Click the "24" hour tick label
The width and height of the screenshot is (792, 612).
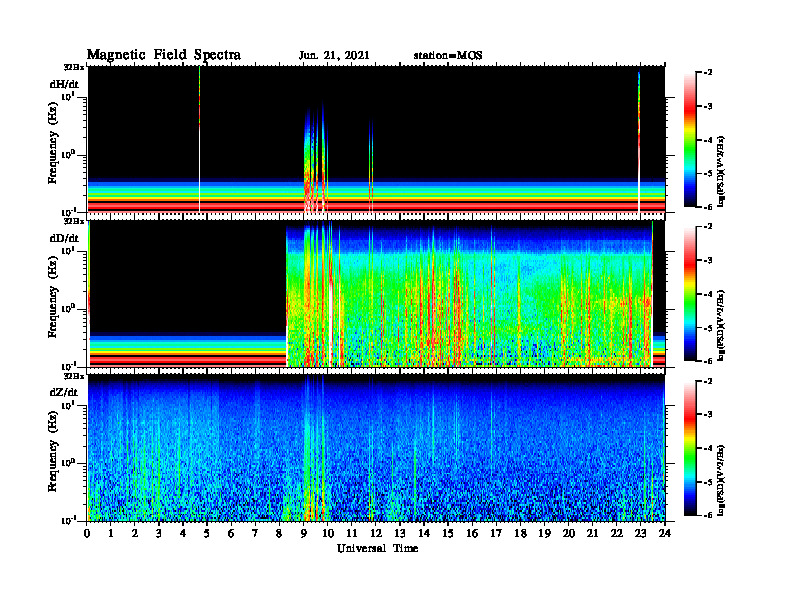click(665, 534)
